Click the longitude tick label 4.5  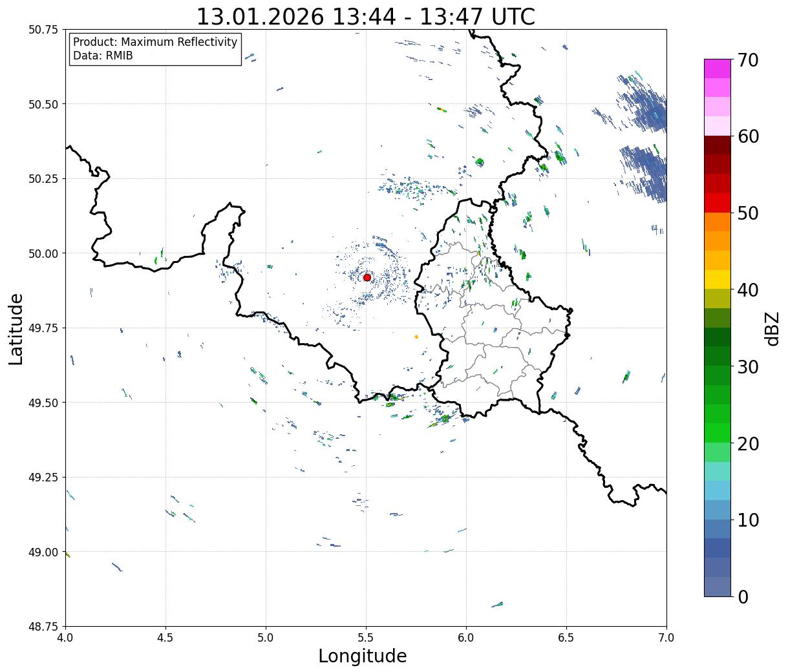[165, 638]
